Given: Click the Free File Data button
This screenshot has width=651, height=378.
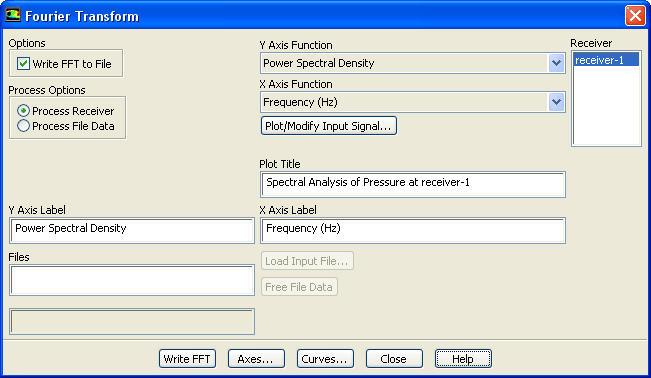Looking at the screenshot, I should 299,287.
